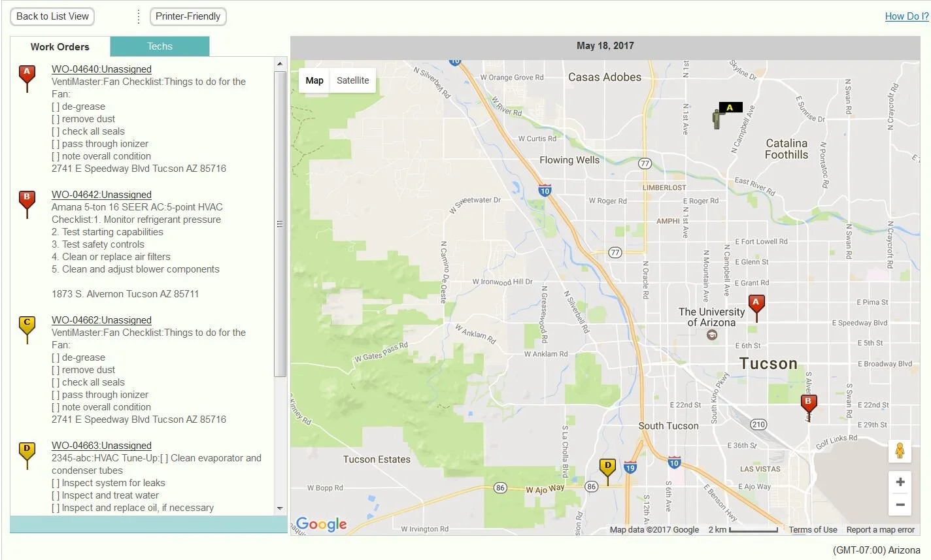931x560 pixels.
Task: Click red pin A in work order list
Action: coord(27,78)
